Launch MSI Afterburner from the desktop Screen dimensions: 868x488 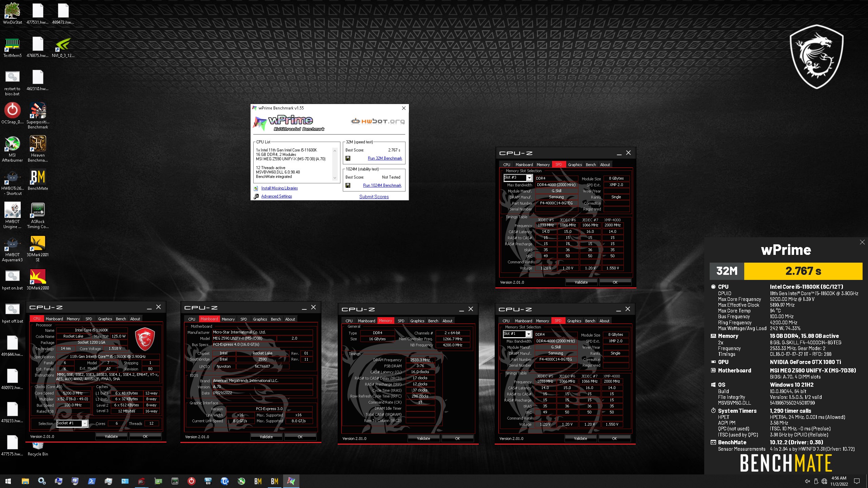click(13, 149)
